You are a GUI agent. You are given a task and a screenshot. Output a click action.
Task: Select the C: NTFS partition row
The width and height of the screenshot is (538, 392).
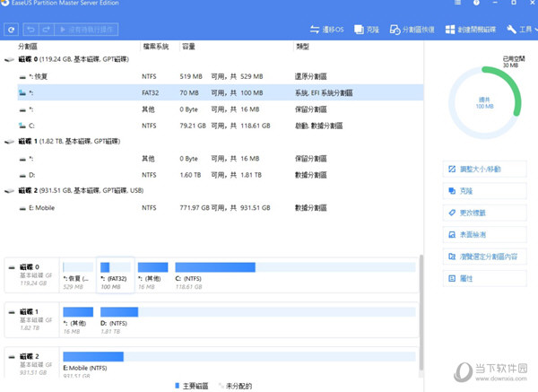coord(221,126)
